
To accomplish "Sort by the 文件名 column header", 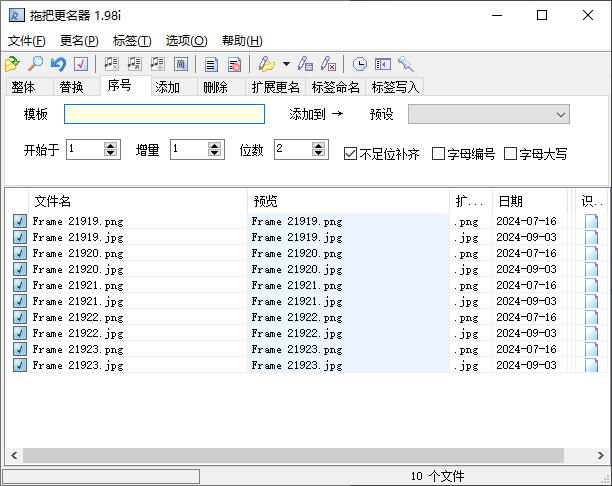I will tap(138, 201).
